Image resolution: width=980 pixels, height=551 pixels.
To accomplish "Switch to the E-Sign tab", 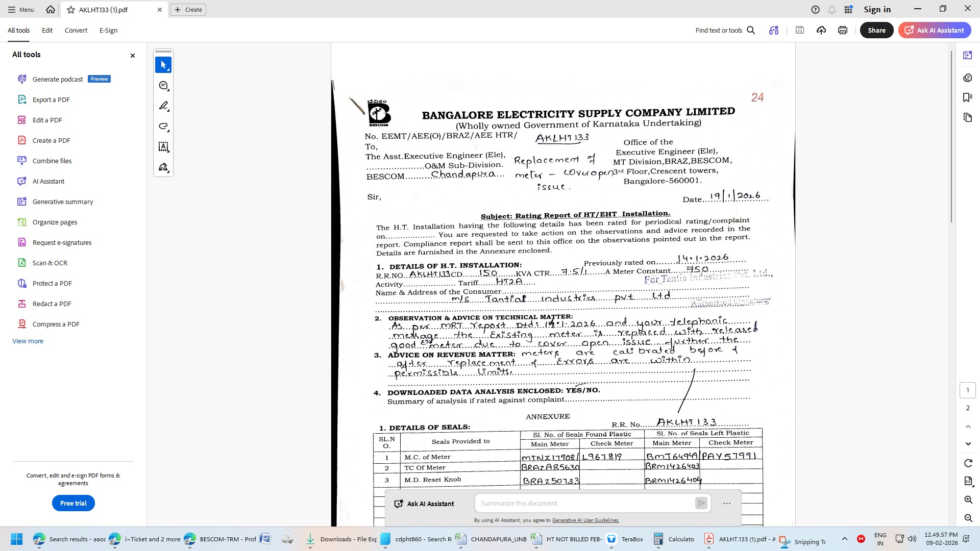I will click(108, 31).
